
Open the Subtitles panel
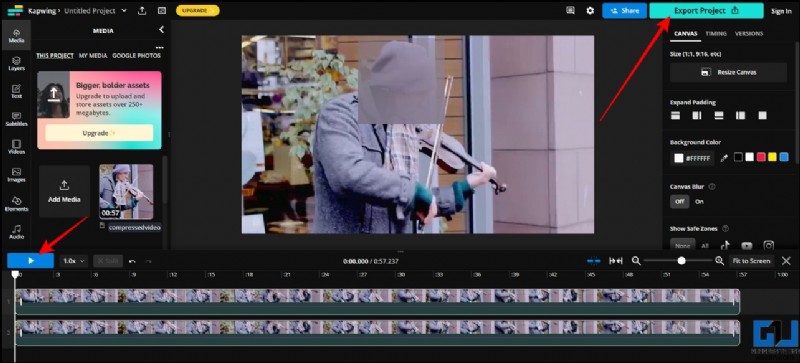[16, 119]
